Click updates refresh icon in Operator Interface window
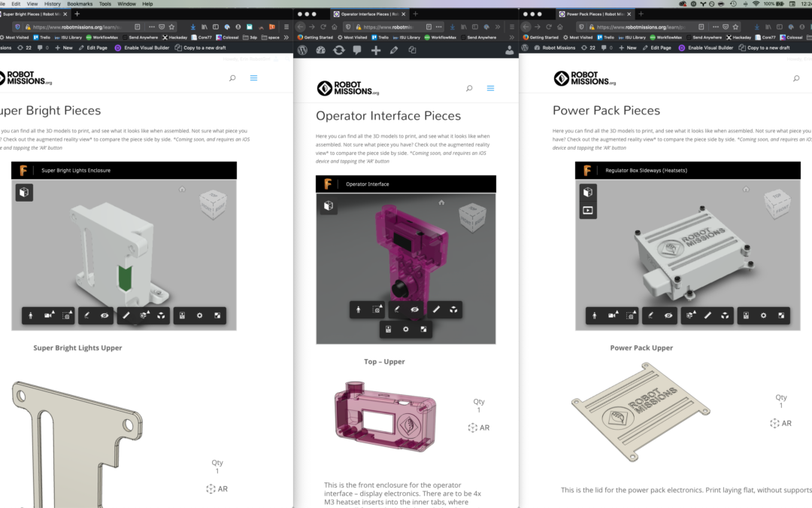812x508 pixels. (338, 50)
